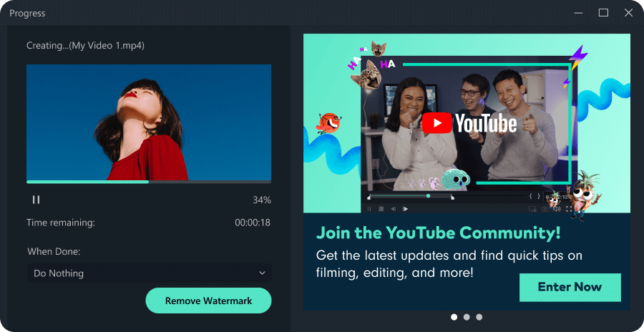The width and height of the screenshot is (644, 332).
Task: Click the Time remaining: label
Action: coord(61,223)
